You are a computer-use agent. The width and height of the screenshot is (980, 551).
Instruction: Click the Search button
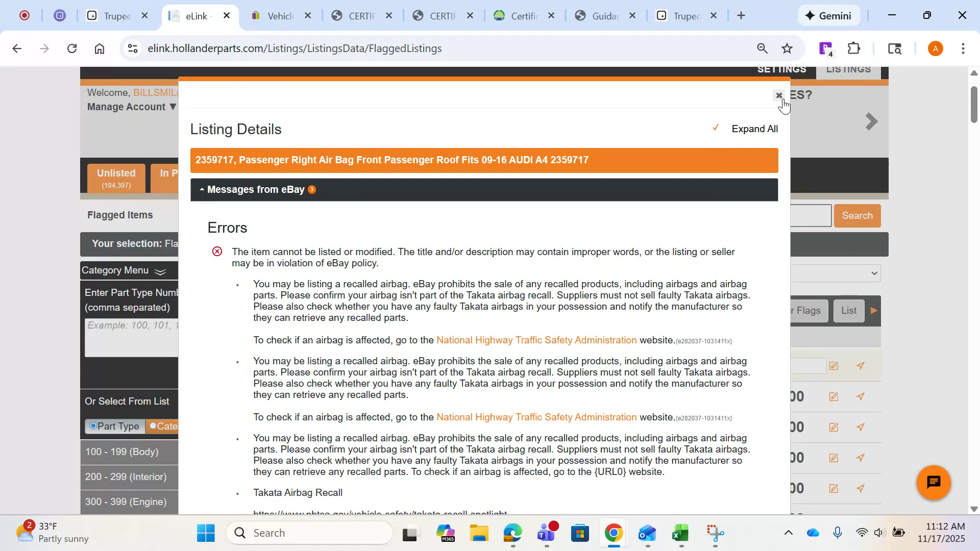[x=857, y=215]
